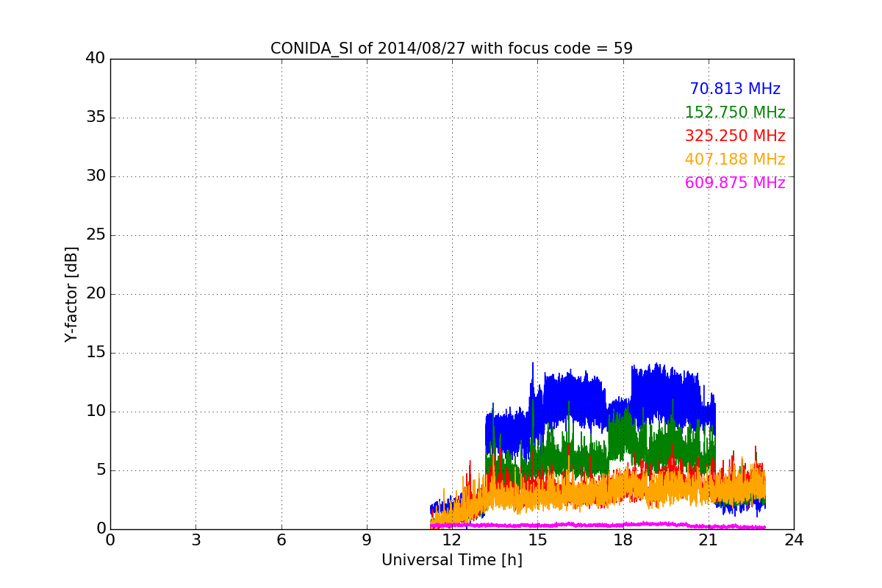This screenshot has height=588, width=882.
Task: Click the 70.813 MHz legend label
Action: [735, 89]
